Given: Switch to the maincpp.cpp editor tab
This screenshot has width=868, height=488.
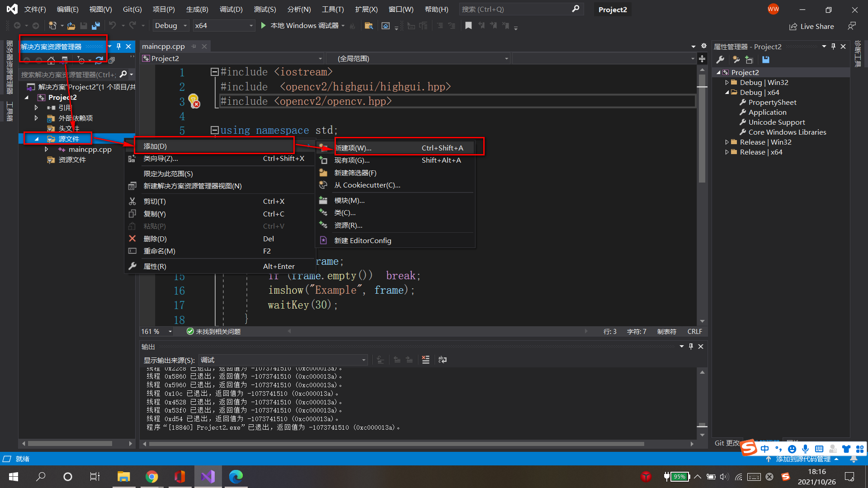Looking at the screenshot, I should click(163, 46).
